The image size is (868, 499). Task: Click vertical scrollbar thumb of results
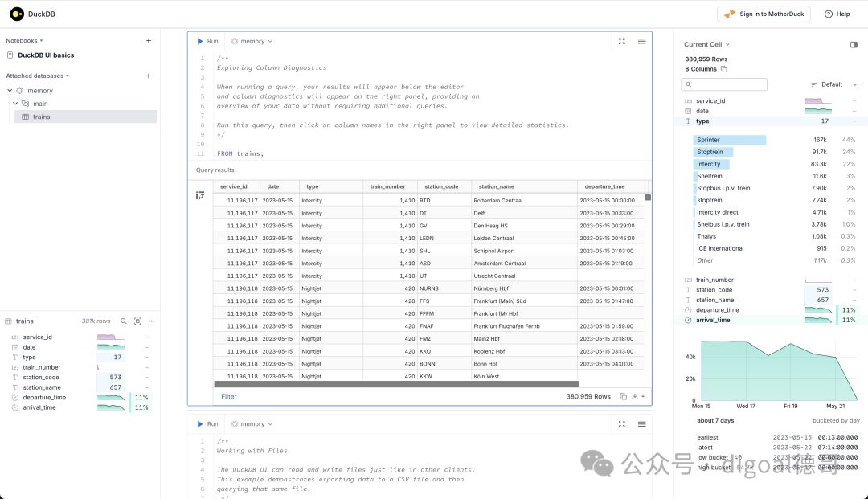(x=648, y=198)
